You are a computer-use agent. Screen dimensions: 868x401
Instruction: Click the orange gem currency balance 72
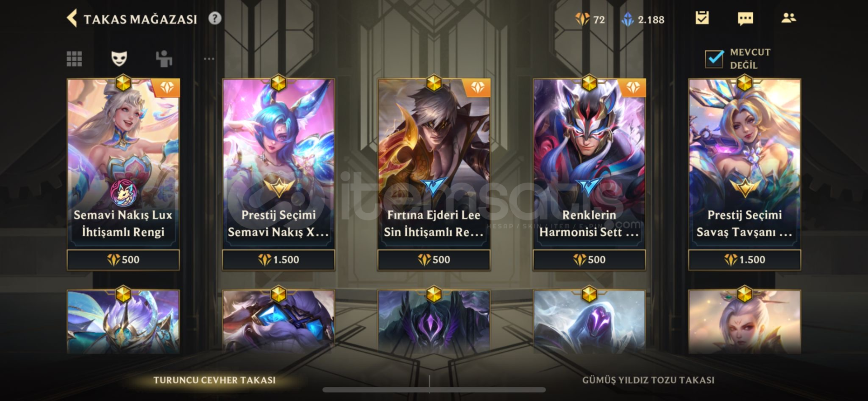(x=590, y=19)
